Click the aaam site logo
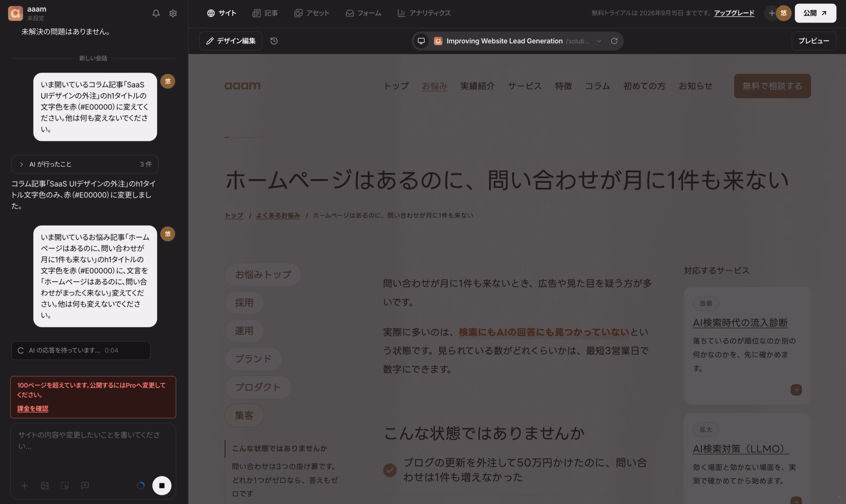This screenshot has width=846, height=504. pos(242,86)
